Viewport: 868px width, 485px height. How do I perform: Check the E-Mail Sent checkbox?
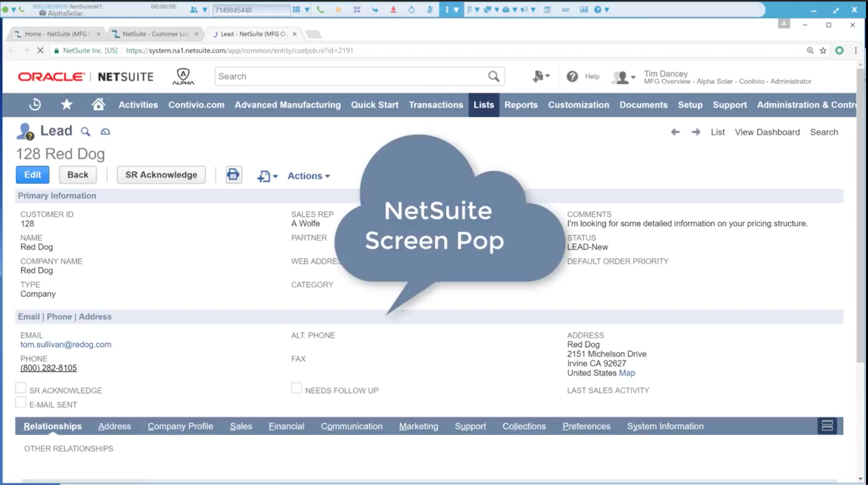coord(20,402)
